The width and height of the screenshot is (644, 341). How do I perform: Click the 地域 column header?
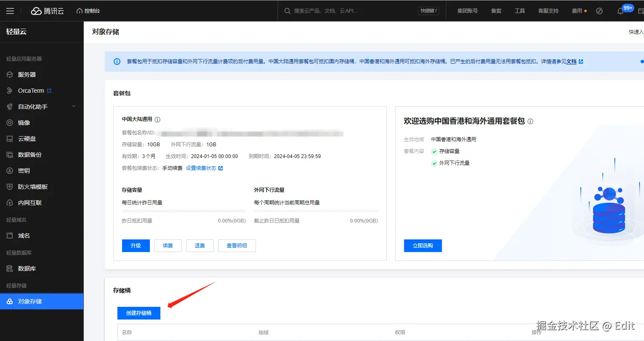[x=264, y=333]
